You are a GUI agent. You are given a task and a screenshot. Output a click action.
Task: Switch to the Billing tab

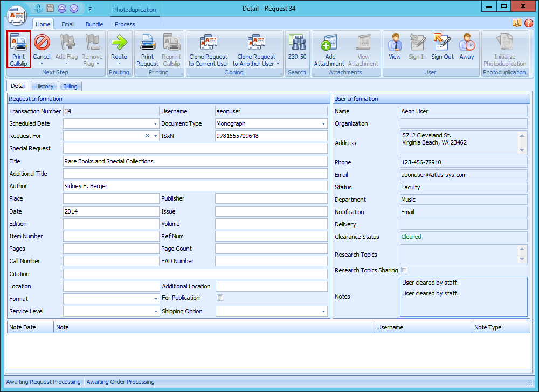tap(70, 86)
